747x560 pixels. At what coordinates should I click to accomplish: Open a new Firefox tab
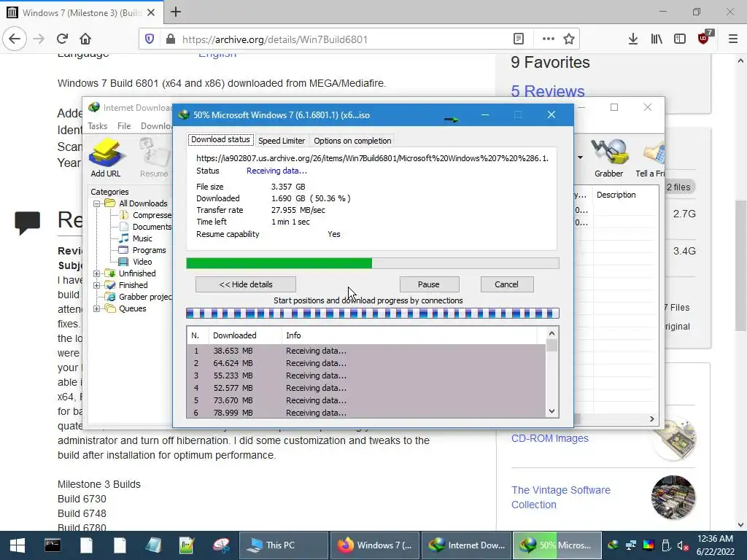coord(175,12)
